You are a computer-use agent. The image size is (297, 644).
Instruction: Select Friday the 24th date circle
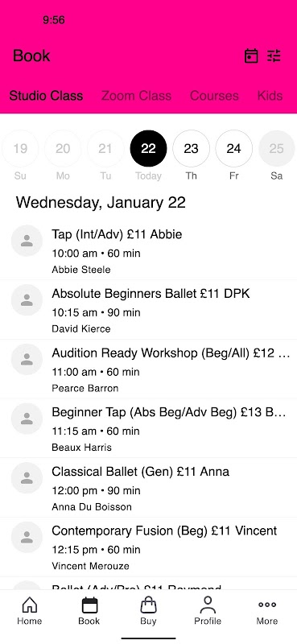(233, 149)
